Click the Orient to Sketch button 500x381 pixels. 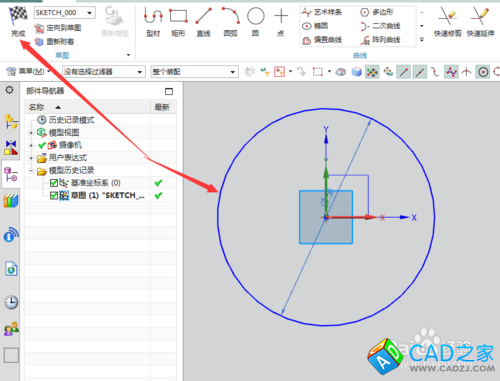pyautogui.click(x=58, y=28)
